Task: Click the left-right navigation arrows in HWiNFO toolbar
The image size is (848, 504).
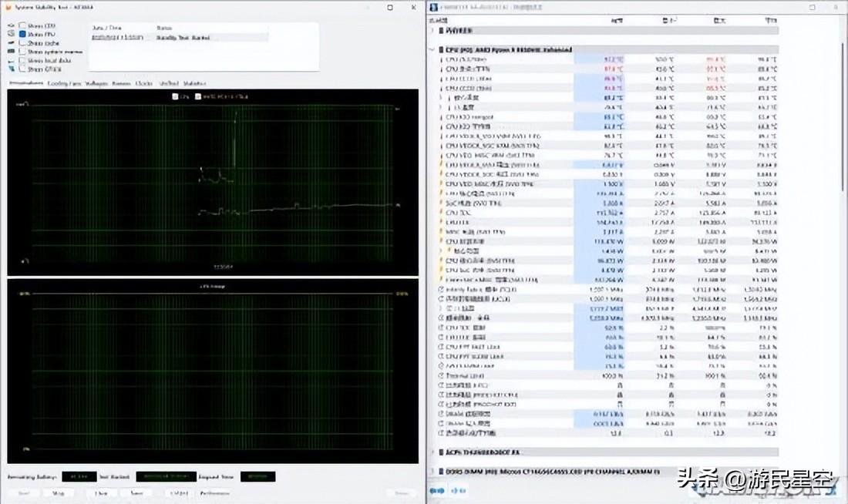Action: pyautogui.click(x=437, y=490)
